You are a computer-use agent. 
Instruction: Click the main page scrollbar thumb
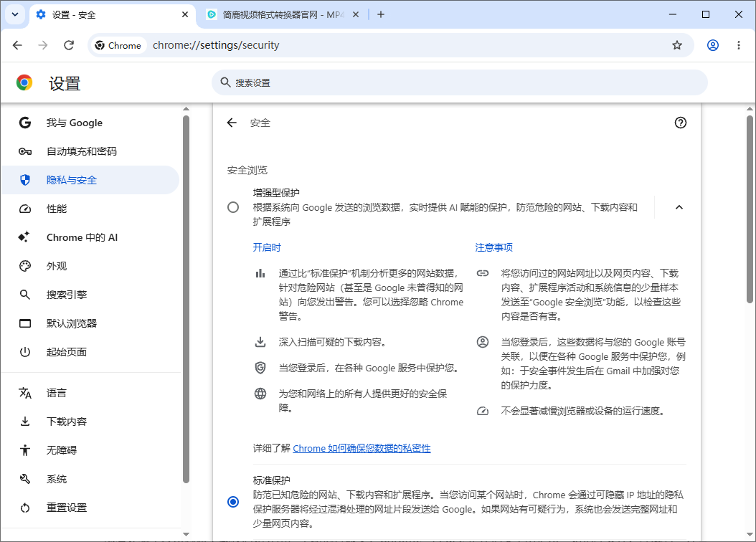[x=750, y=209]
